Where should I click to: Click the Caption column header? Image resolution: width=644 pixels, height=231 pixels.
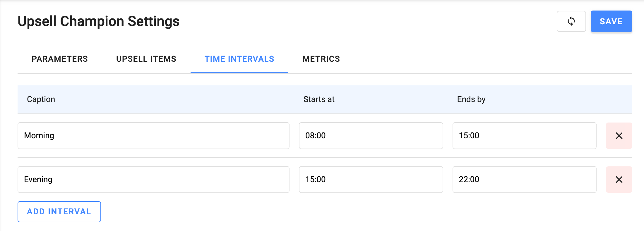click(x=41, y=99)
